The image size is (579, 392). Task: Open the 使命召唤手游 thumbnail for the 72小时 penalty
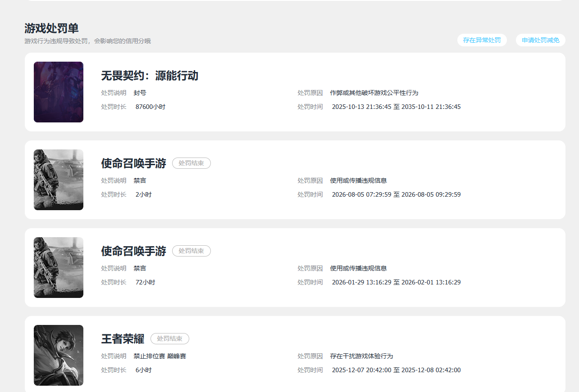[x=59, y=267]
